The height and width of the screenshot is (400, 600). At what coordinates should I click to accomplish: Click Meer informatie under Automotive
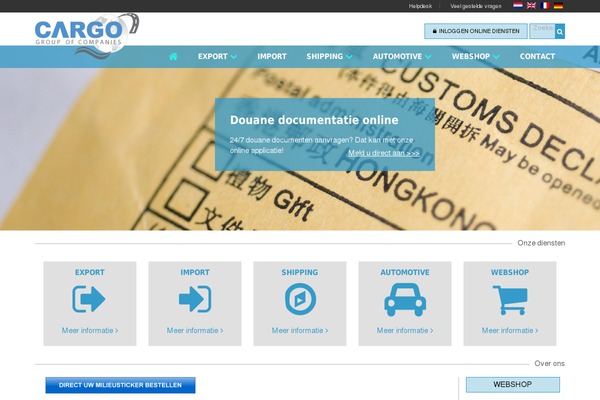pyautogui.click(x=405, y=330)
